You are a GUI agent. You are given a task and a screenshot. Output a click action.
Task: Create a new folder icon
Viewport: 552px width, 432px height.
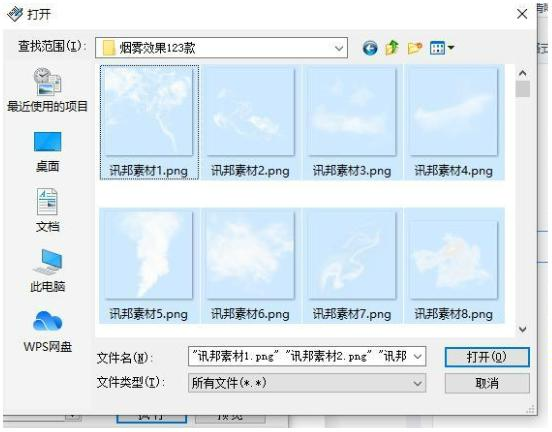pos(415,48)
